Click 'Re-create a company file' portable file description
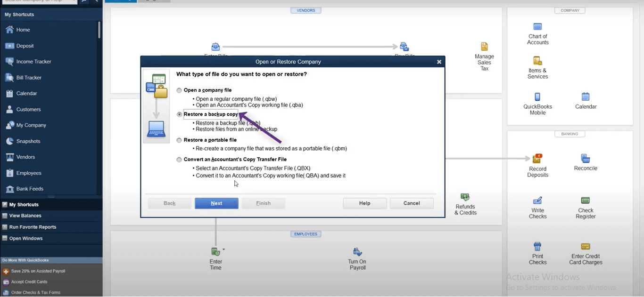 [271, 149]
